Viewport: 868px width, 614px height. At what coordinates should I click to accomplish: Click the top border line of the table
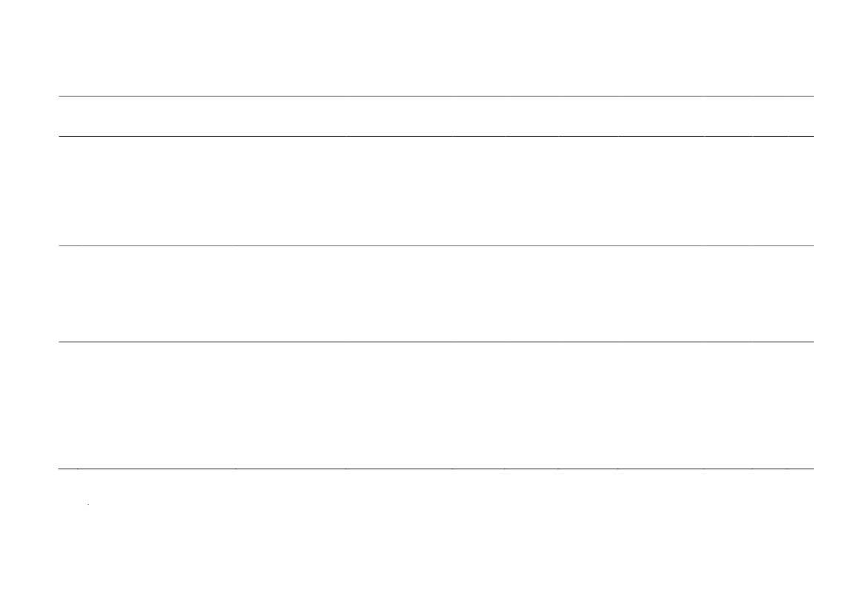(436, 97)
